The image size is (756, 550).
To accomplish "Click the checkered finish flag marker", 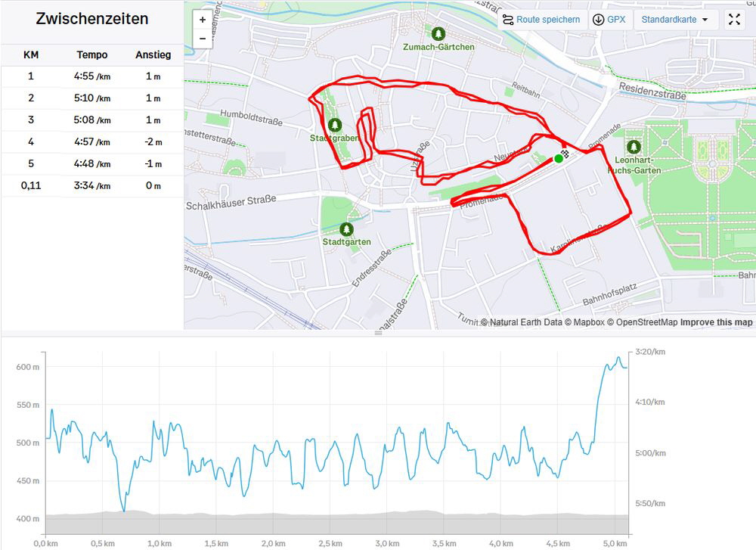I will pos(565,155).
